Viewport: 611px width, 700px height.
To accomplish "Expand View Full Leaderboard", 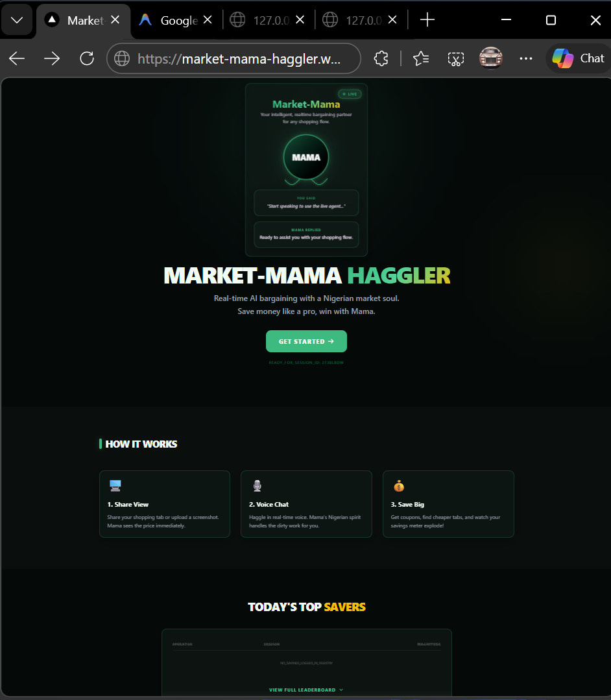I will [x=306, y=690].
